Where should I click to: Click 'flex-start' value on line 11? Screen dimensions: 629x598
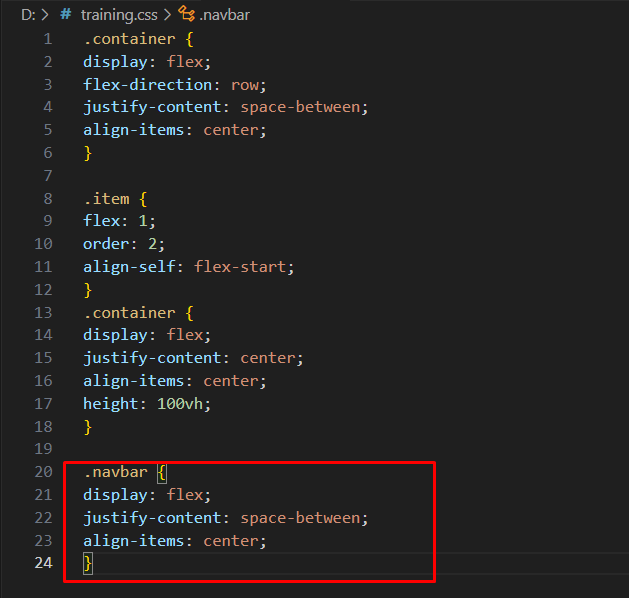(240, 267)
